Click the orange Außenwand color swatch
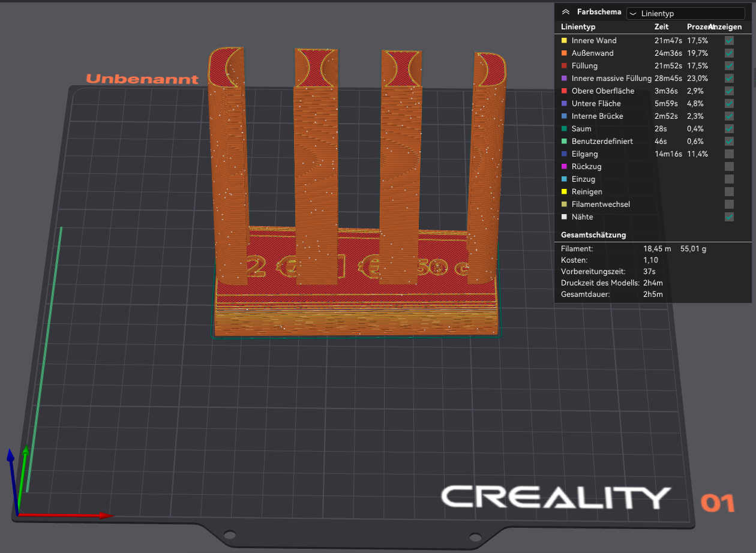The width and height of the screenshot is (756, 553). 564,53
